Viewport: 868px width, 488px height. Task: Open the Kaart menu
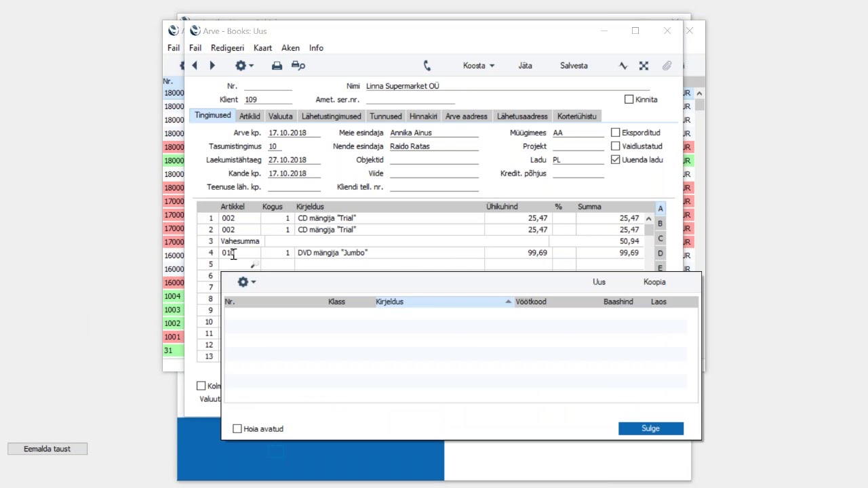tap(262, 48)
